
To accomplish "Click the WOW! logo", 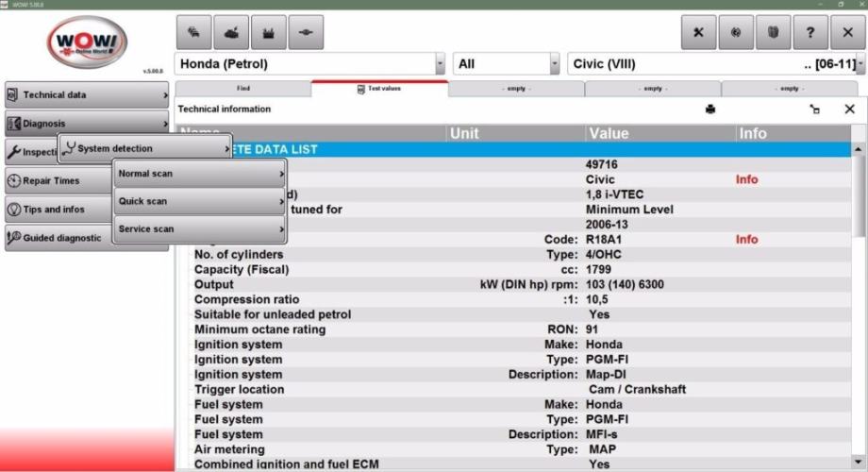I will point(87,42).
